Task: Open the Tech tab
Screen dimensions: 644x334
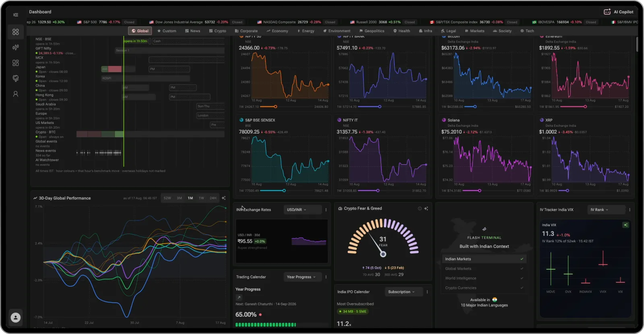Action: click(x=527, y=31)
